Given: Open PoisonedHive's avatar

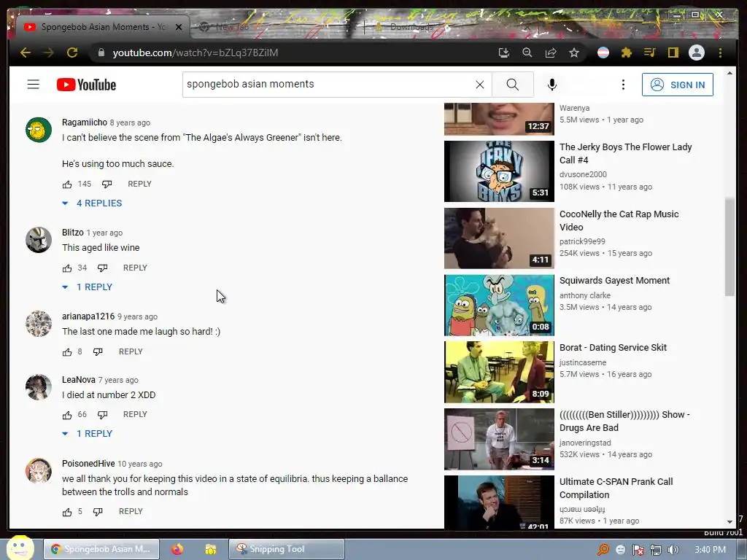Looking at the screenshot, I should tap(39, 471).
